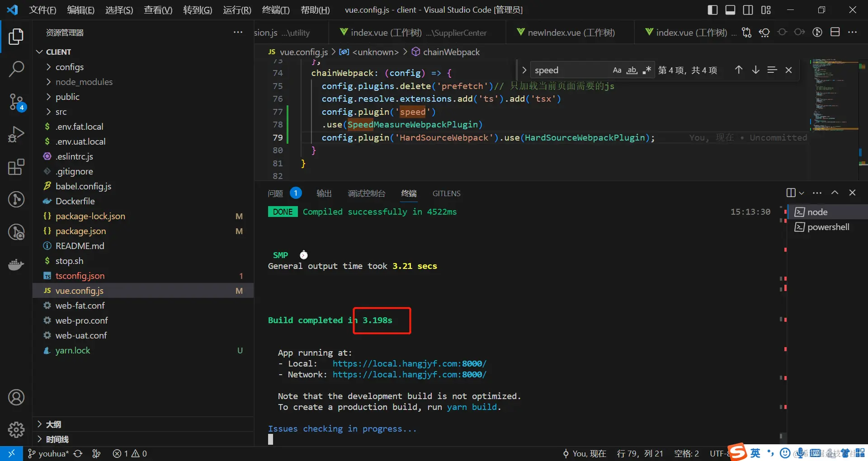Open terminal panel more actions ellipsis

pyautogui.click(x=817, y=193)
